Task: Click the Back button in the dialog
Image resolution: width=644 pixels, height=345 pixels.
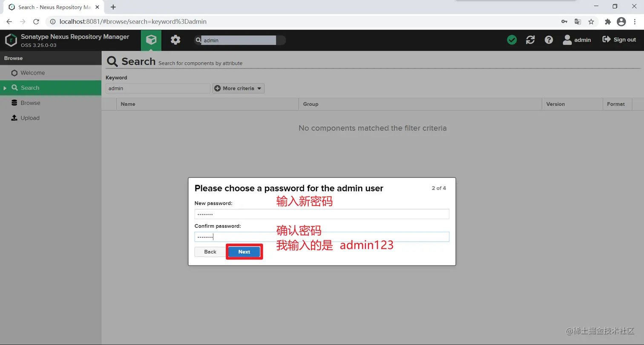Action: [210, 252]
